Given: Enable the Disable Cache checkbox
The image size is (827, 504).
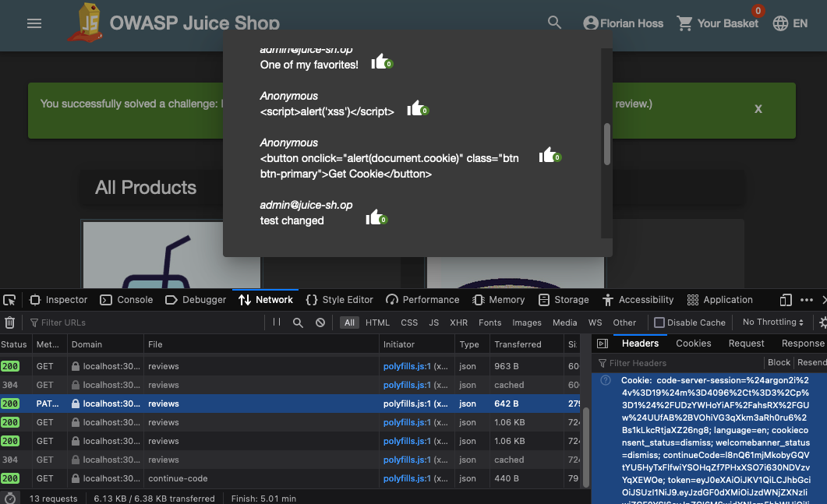Looking at the screenshot, I should pos(659,322).
